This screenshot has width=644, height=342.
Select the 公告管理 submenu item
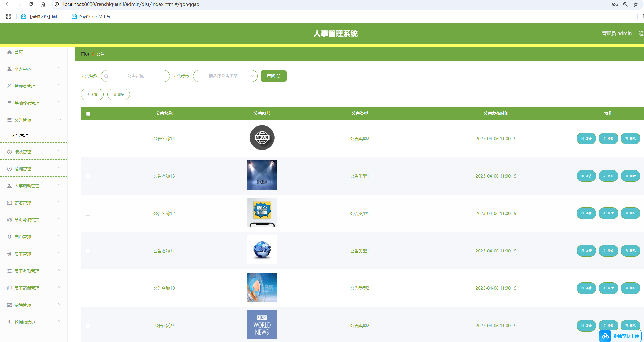coord(20,135)
